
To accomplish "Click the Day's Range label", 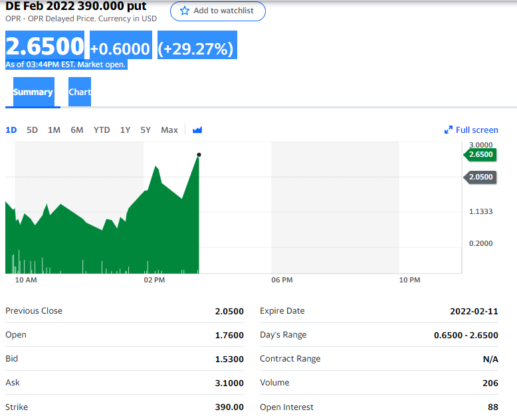I will 283,335.
